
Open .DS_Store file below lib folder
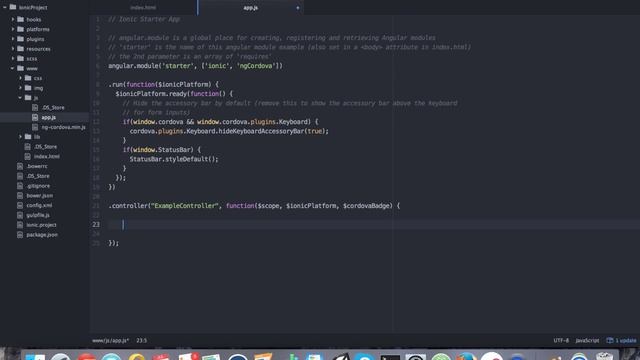(x=46, y=147)
